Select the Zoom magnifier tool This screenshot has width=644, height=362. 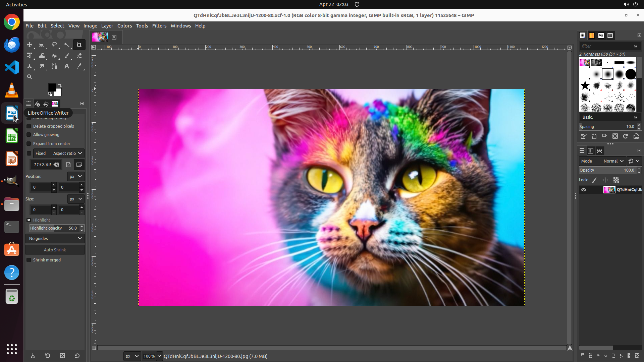(x=30, y=77)
